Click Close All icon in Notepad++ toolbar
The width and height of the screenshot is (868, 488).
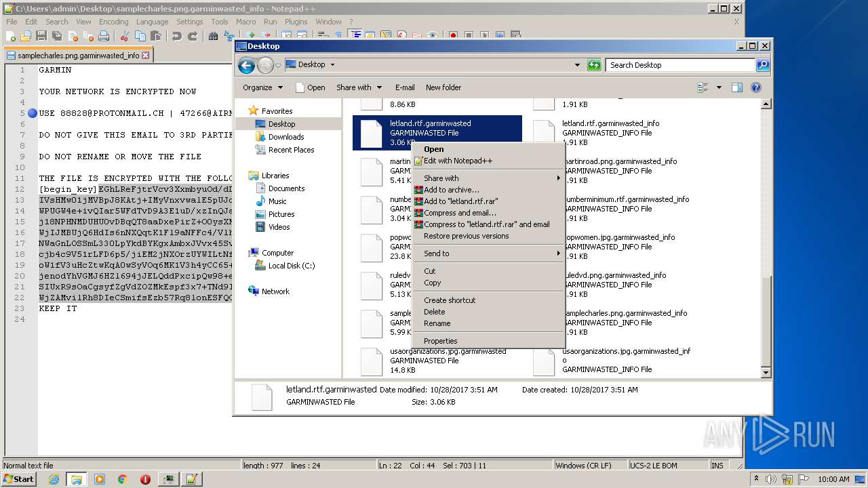[x=88, y=36]
